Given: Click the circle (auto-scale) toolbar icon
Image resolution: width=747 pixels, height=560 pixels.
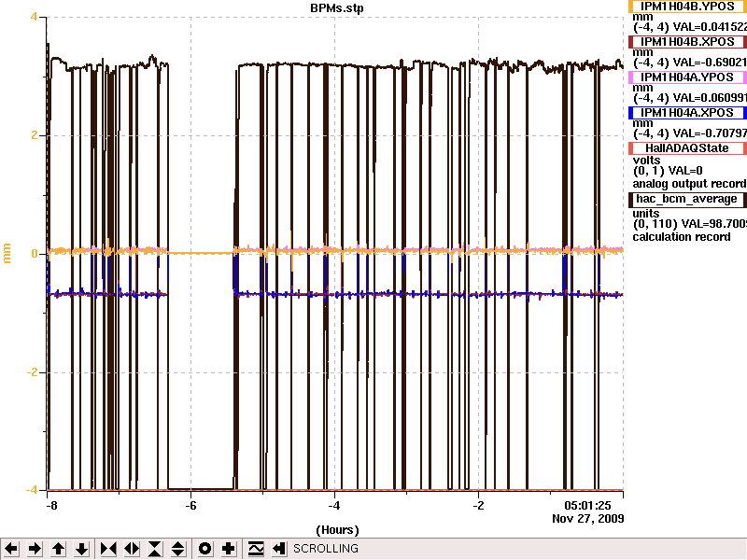Looking at the screenshot, I should click(x=204, y=549).
